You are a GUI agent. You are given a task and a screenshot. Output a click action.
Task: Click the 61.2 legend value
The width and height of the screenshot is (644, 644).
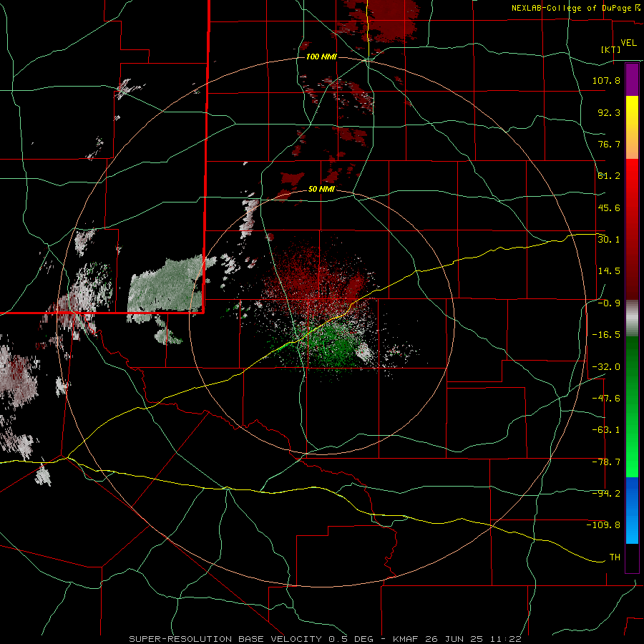point(609,176)
